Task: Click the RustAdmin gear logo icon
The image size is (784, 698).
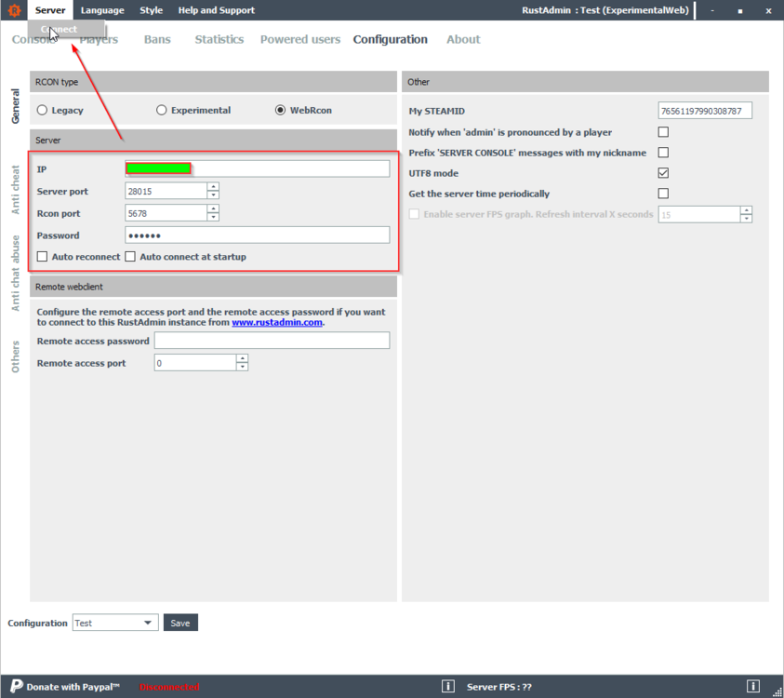Action: point(13,10)
